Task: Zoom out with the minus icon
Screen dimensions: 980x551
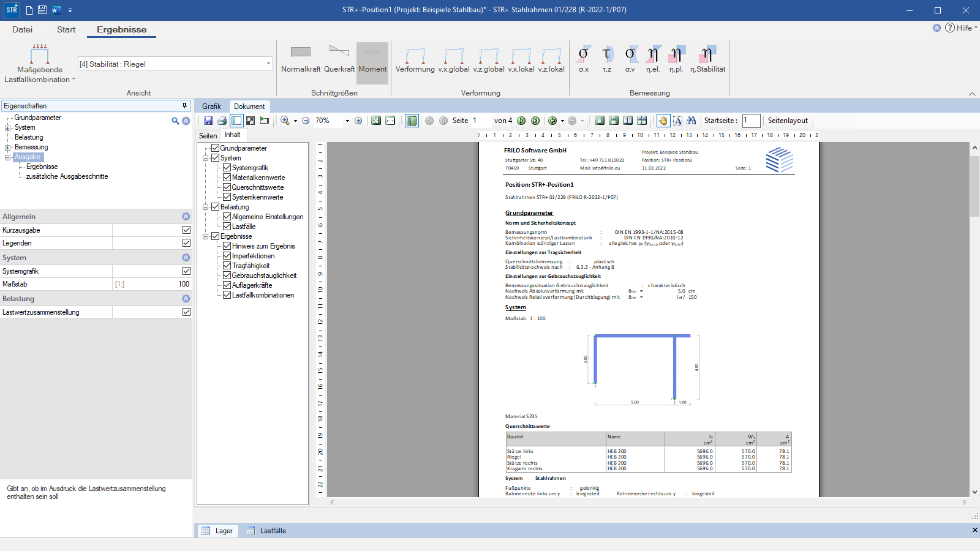Action: 306,121
